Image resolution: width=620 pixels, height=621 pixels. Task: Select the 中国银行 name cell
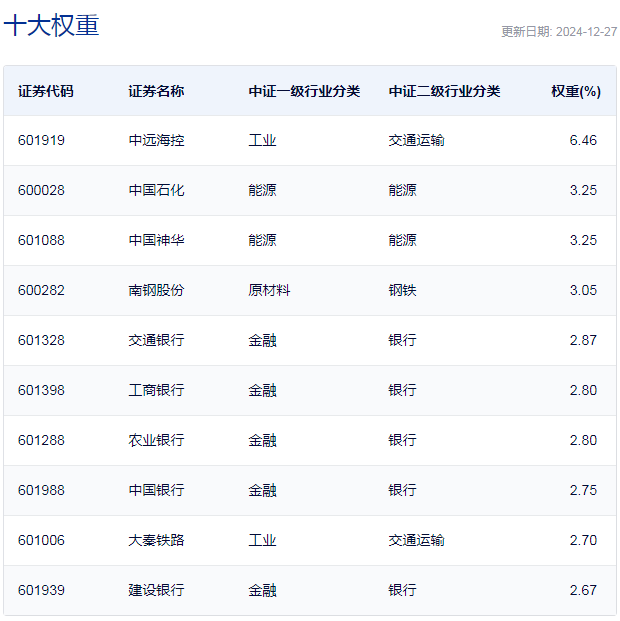click(x=156, y=490)
